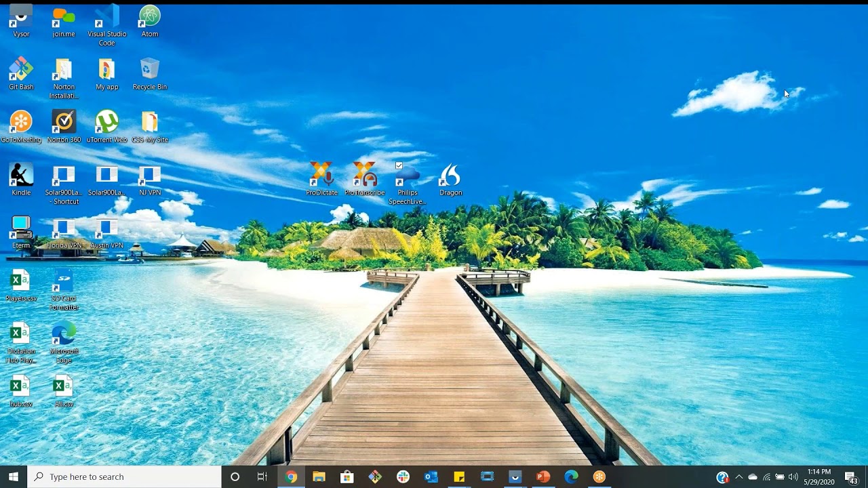Select the GSS-My Site folder
This screenshot has width=868, height=488.
point(150,127)
